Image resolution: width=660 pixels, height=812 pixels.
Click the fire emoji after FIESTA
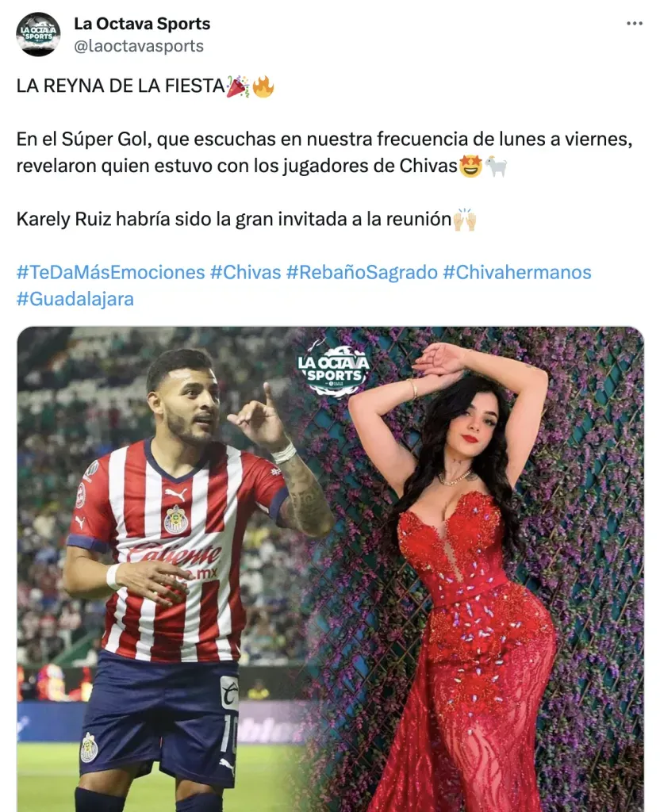263,86
